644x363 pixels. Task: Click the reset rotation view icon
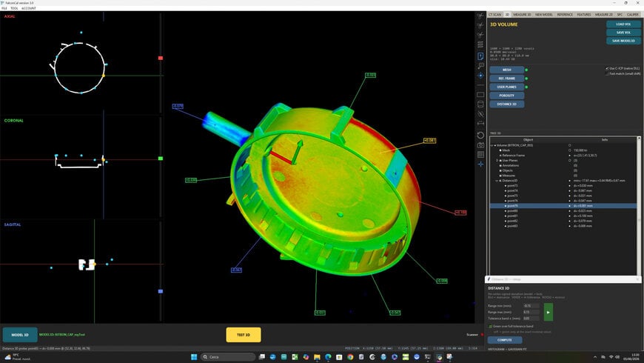[x=480, y=136]
